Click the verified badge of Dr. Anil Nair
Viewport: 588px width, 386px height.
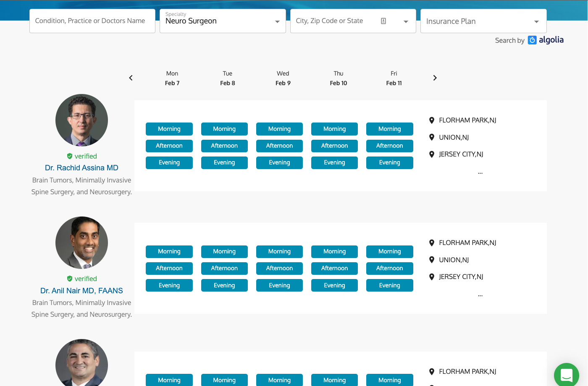click(x=81, y=279)
